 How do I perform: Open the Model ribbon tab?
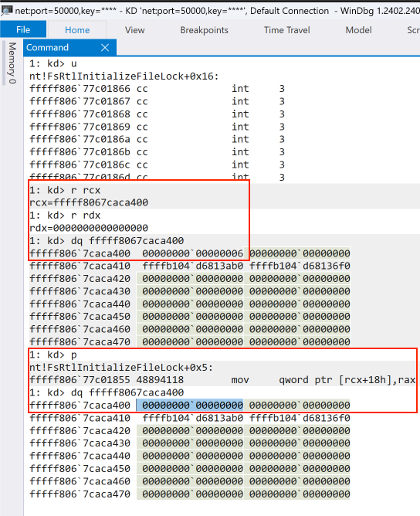358,30
